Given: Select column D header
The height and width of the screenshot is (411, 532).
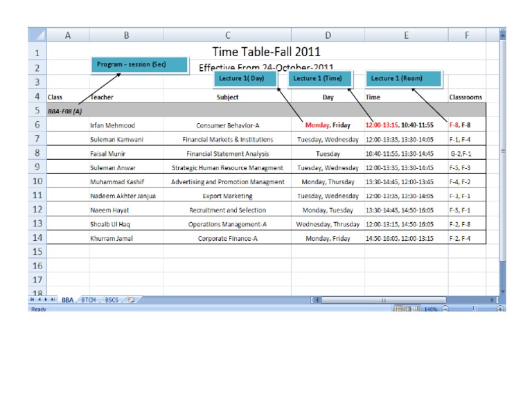Looking at the screenshot, I should click(328, 35).
